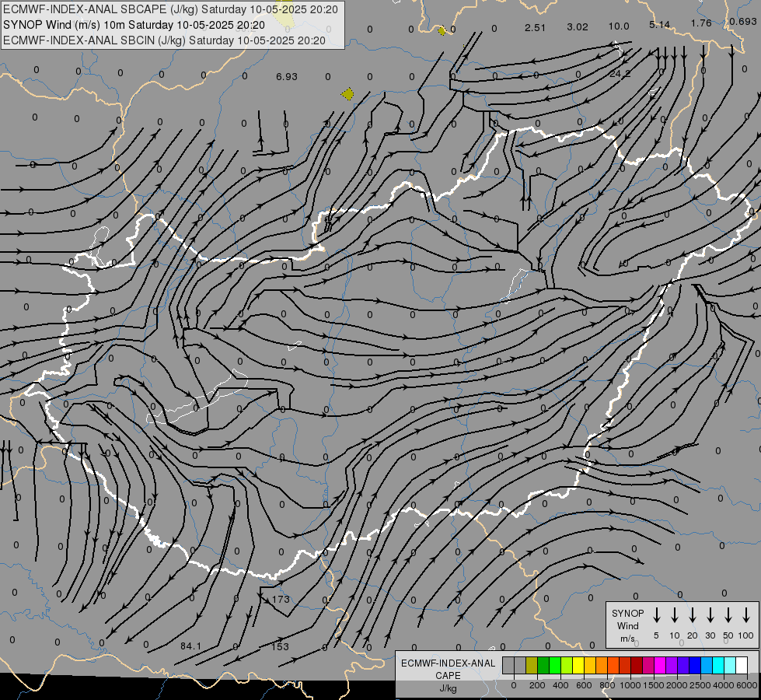The height and width of the screenshot is (700, 761).
Task: Click the SYNOP Wind 10m header line
Action: (x=134, y=25)
